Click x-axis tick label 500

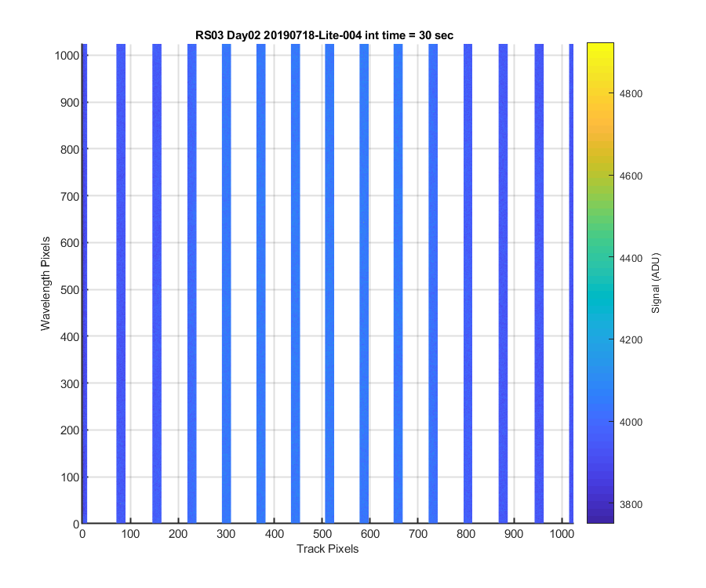(x=322, y=534)
